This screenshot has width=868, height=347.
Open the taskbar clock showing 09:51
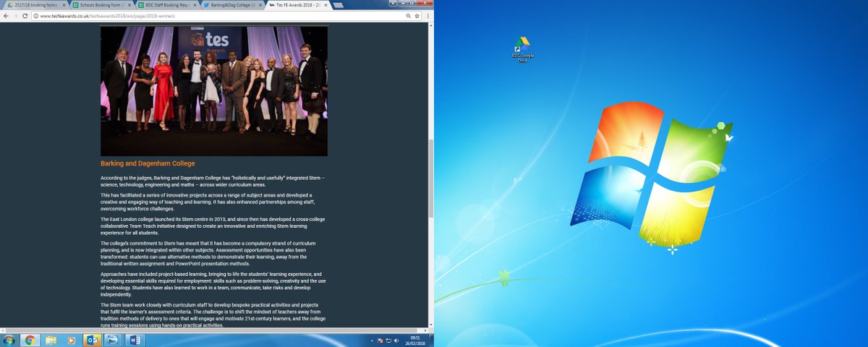(415, 340)
